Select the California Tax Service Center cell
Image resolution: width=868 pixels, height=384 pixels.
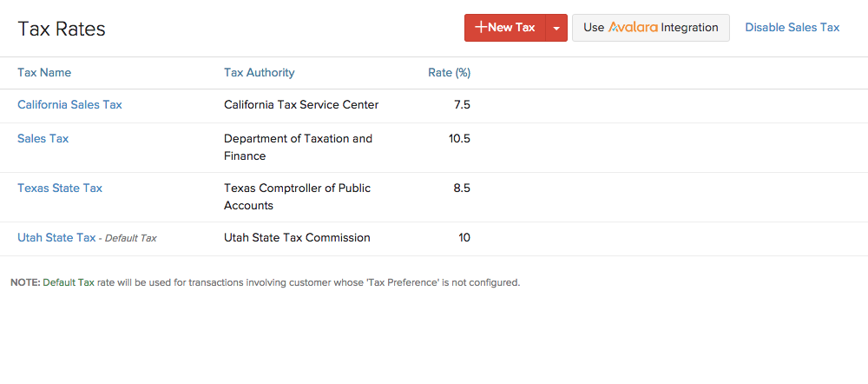[x=301, y=105]
